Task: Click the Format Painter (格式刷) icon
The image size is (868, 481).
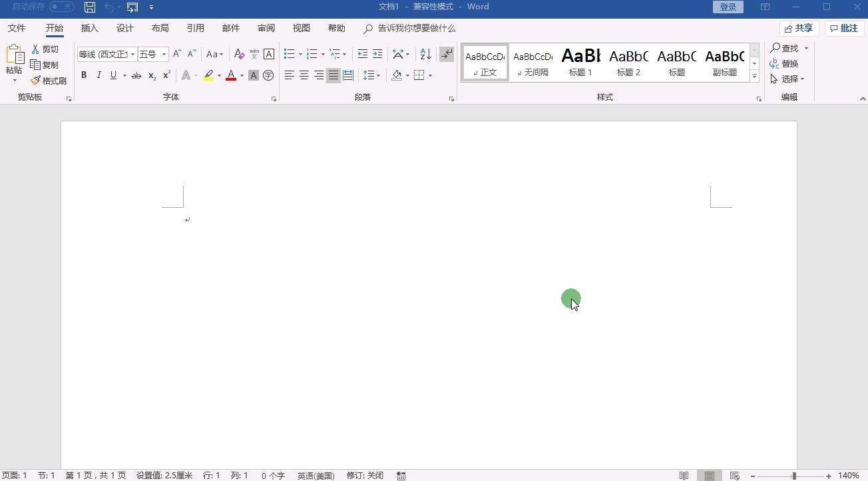Action: pyautogui.click(x=36, y=81)
